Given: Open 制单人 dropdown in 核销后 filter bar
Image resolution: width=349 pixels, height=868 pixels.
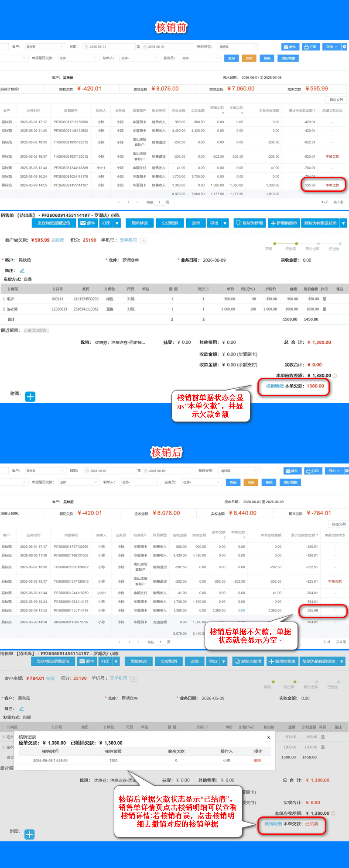Looking at the screenshot, I should 140,482.
